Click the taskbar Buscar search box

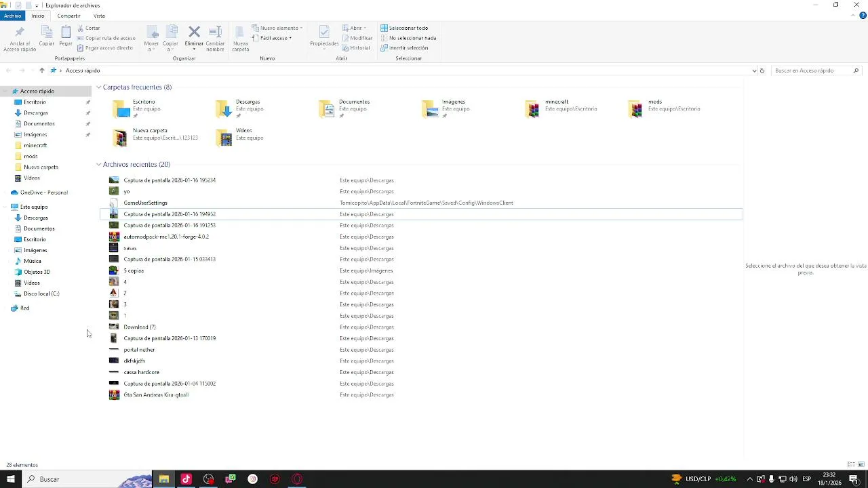tap(87, 479)
